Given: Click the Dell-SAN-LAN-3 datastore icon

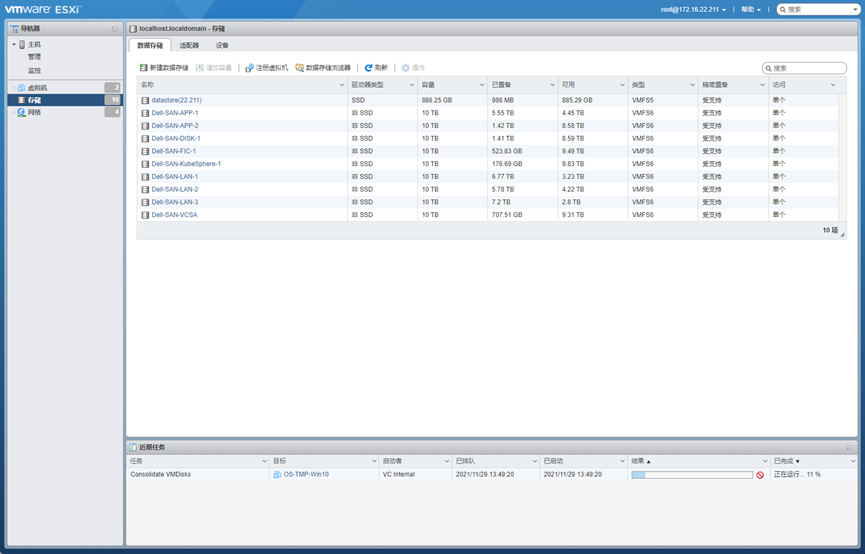Looking at the screenshot, I should click(x=145, y=202).
